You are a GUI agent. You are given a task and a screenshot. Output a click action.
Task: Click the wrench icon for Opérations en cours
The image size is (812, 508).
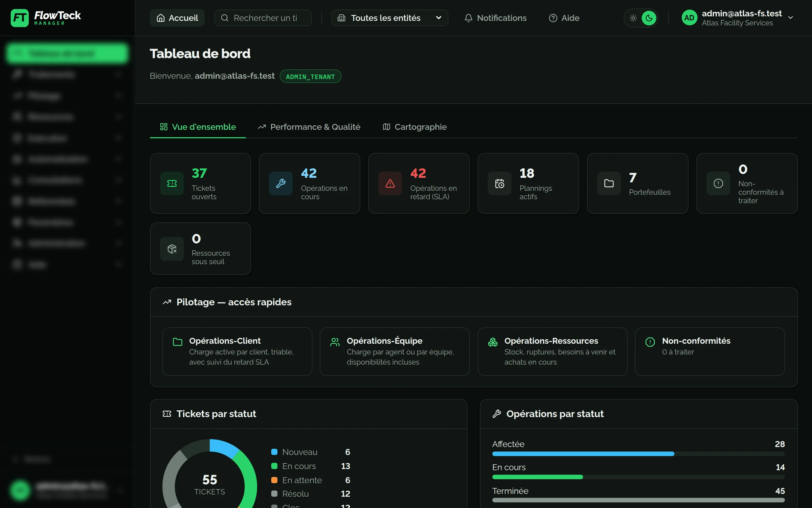click(x=281, y=183)
